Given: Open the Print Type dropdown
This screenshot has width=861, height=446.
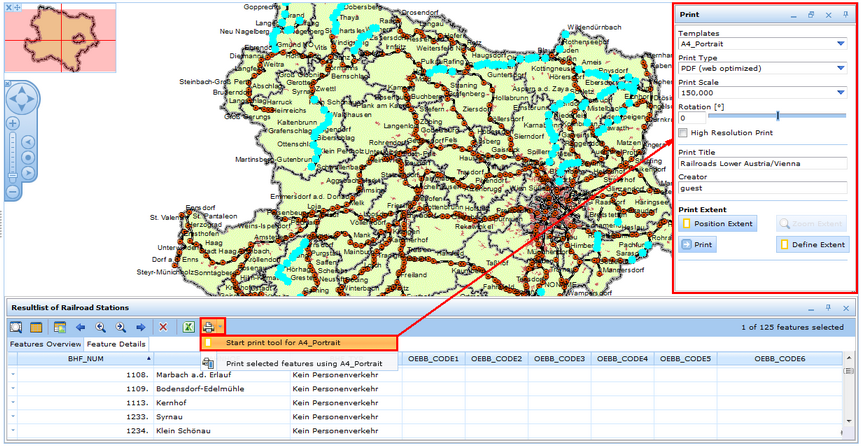Looking at the screenshot, I should click(841, 68).
